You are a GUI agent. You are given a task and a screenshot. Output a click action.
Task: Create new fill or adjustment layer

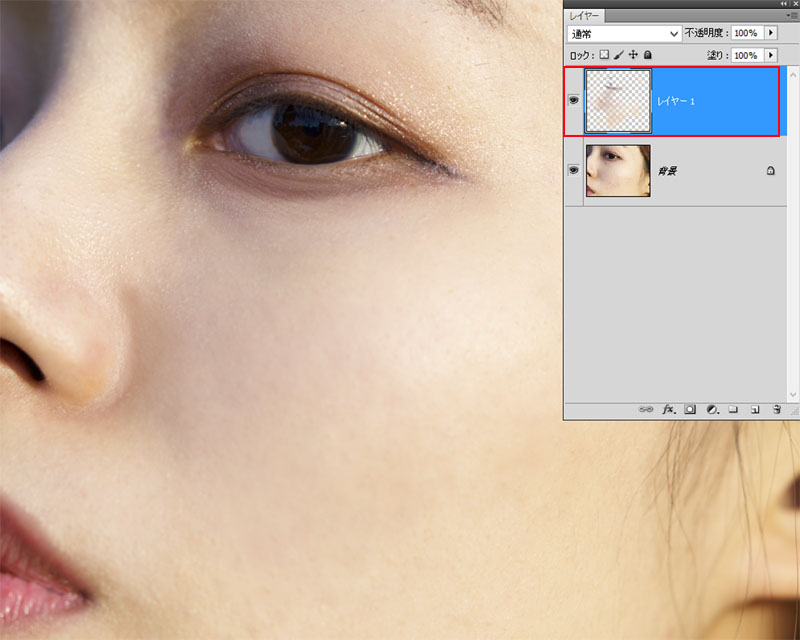click(712, 409)
